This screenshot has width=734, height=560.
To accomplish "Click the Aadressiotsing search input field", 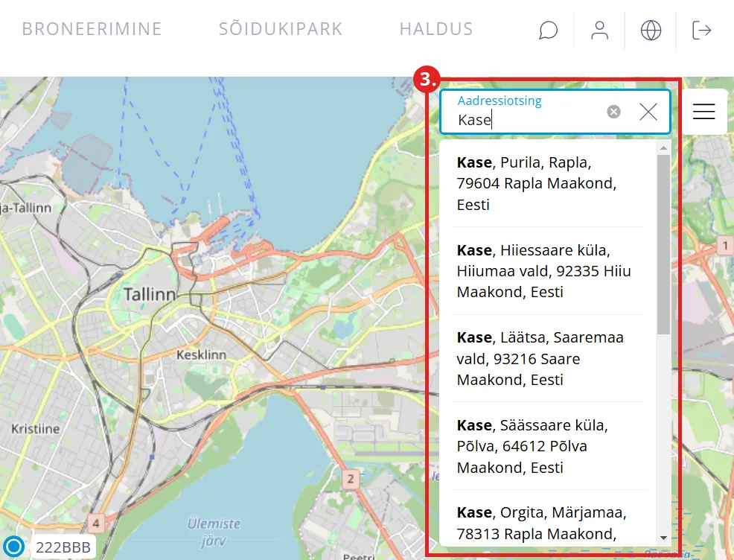I will pos(529,119).
